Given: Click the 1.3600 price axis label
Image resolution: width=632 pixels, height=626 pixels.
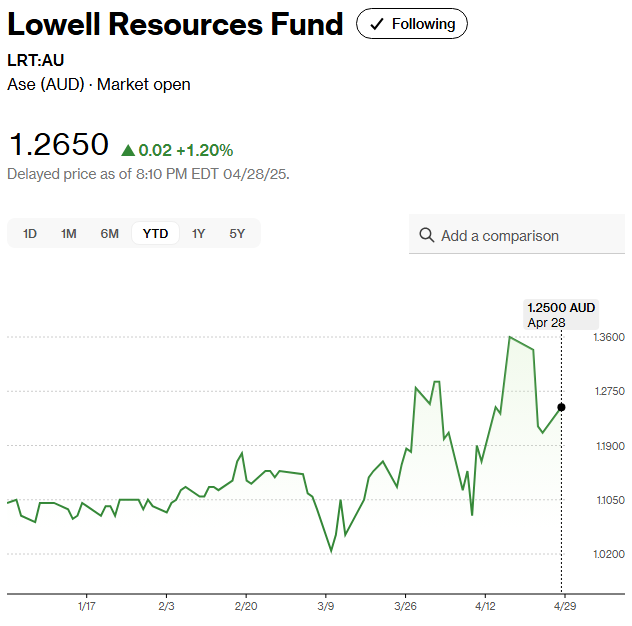Looking at the screenshot, I should (609, 337).
